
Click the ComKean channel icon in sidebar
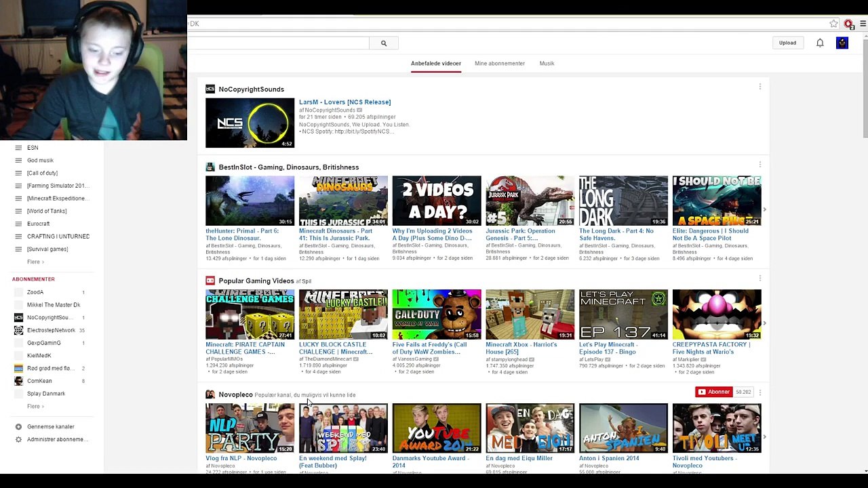point(18,381)
